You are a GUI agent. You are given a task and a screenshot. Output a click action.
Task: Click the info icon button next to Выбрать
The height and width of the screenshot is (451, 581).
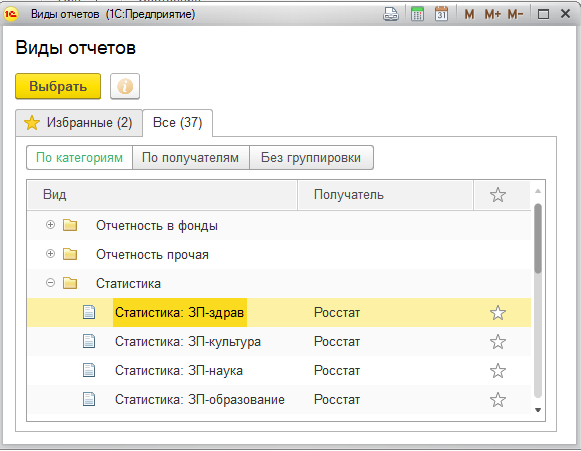[x=125, y=86]
